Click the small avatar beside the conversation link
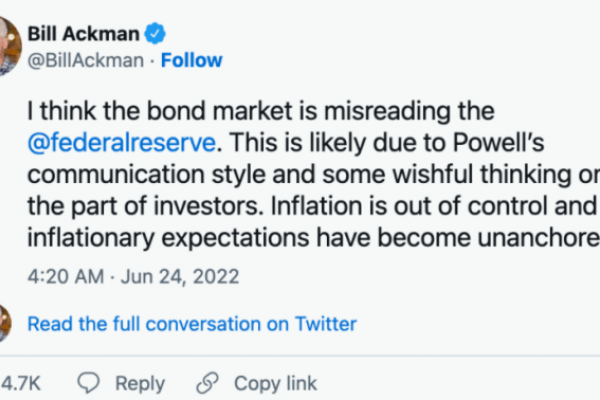Screen dimensions: 600x400 pos(4,323)
